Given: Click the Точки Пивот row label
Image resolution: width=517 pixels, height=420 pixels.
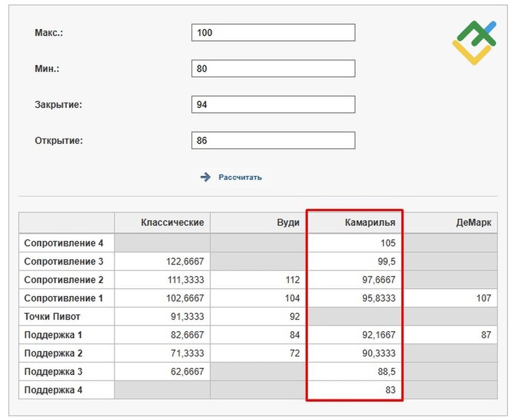Looking at the screenshot, I should tap(52, 317).
